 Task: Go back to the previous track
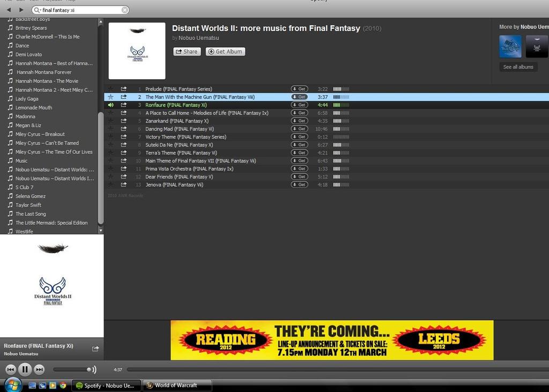tap(10, 369)
